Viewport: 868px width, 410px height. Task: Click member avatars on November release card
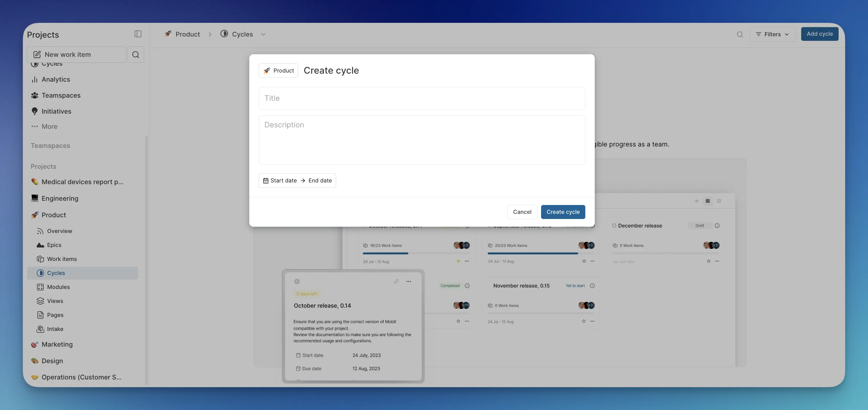[x=586, y=305]
